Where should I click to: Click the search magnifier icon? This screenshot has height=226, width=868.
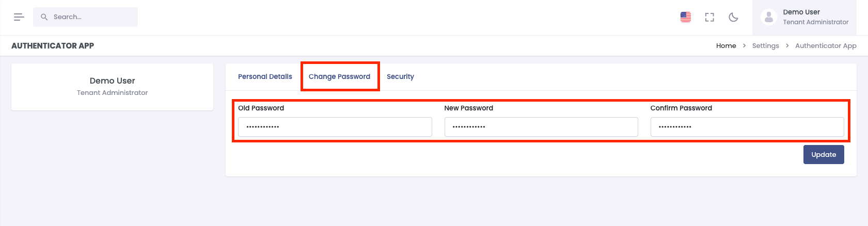[x=44, y=17]
